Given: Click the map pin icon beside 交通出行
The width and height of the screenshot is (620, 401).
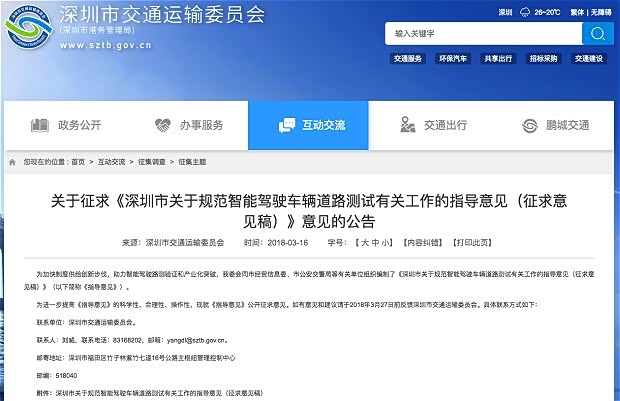Looking at the screenshot, I should tap(407, 125).
